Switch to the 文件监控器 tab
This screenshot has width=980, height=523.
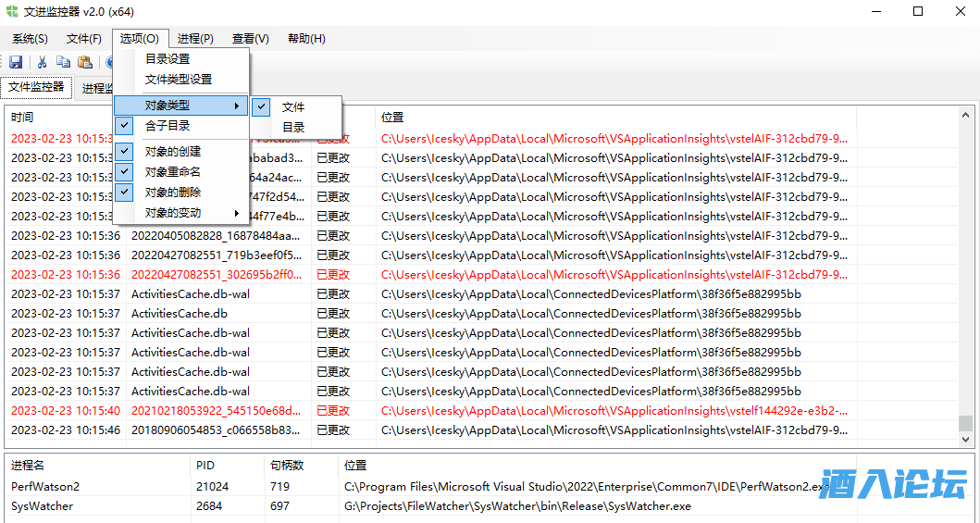click(36, 87)
